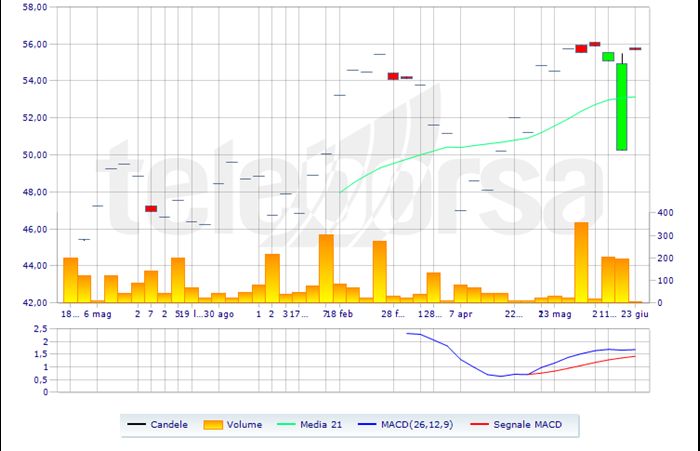This screenshot has width=700, height=451.
Task: Click the orange Volume legend swatch
Action: click(x=213, y=425)
